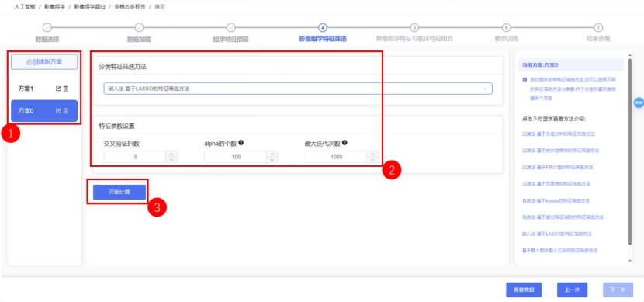Delete 方案0 with its trash icon
The width and height of the screenshot is (644, 302).
pos(66,111)
